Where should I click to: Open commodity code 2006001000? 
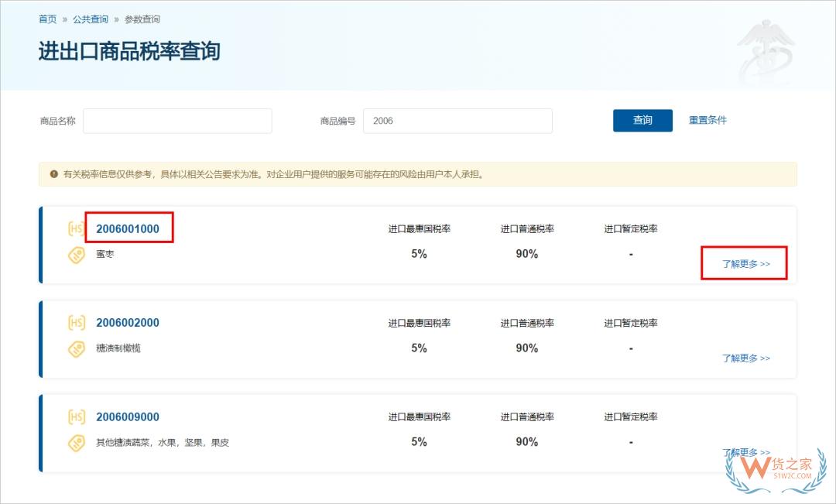pyautogui.click(x=128, y=228)
